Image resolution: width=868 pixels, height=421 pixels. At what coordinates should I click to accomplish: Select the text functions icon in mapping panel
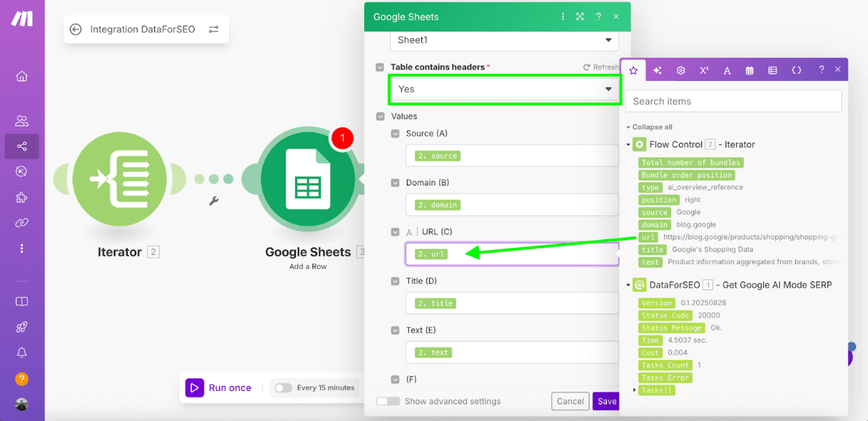[726, 69]
